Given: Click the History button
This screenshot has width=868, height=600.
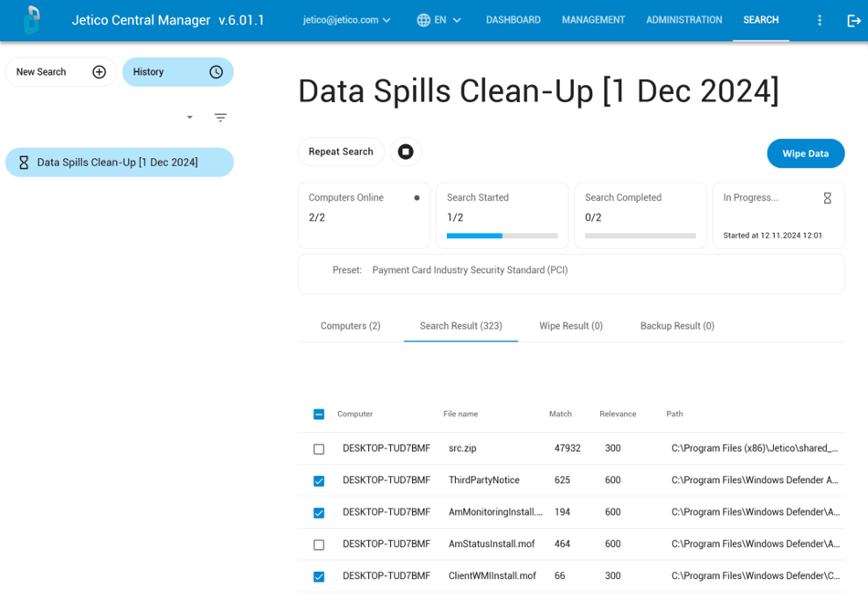Looking at the screenshot, I should click(177, 72).
